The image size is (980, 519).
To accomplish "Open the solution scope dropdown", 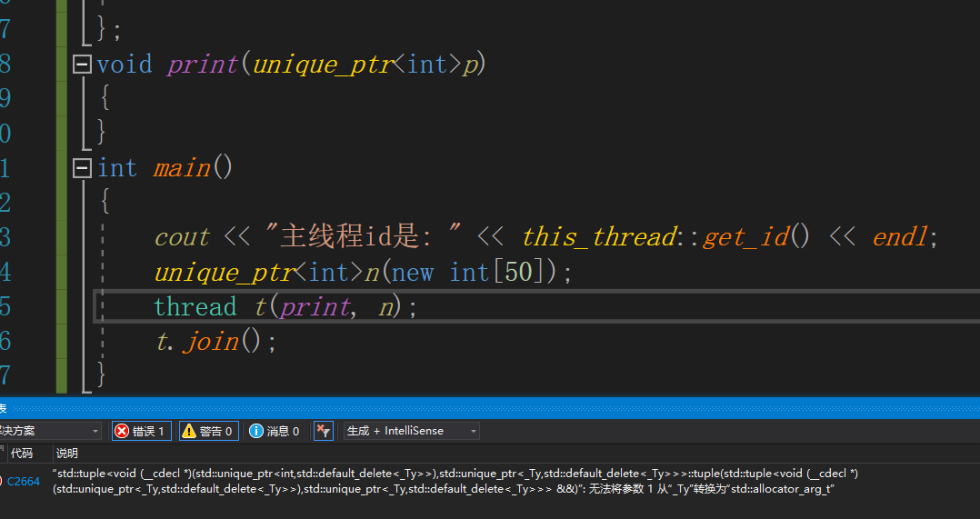I will 50,431.
